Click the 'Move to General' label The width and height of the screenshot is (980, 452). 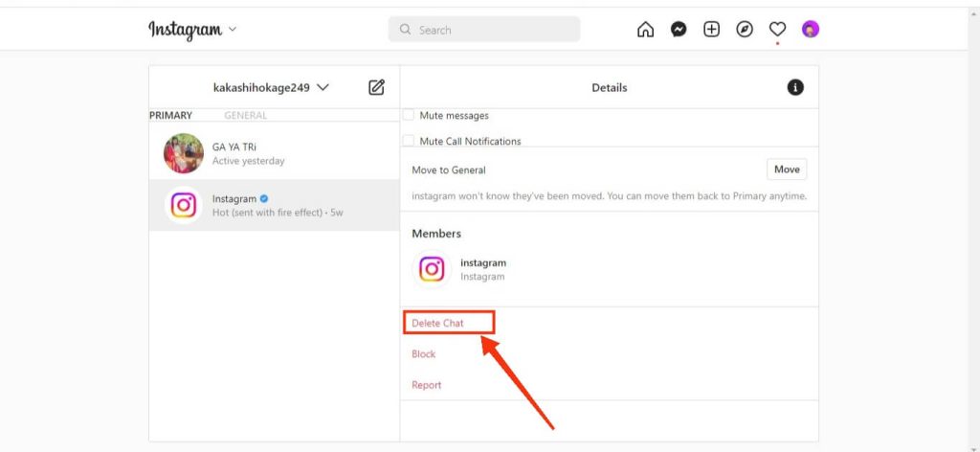tap(449, 170)
